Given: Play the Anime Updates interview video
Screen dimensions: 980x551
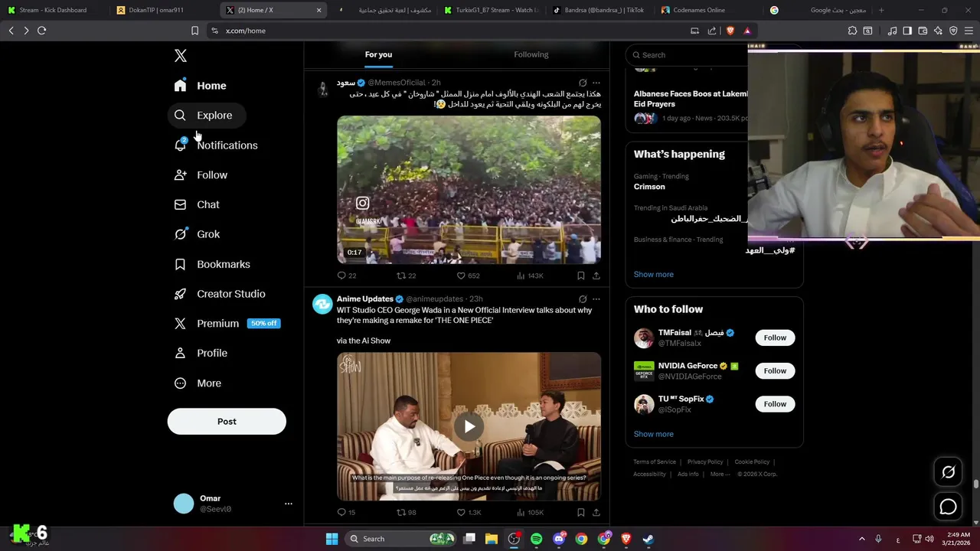Looking at the screenshot, I should (469, 427).
